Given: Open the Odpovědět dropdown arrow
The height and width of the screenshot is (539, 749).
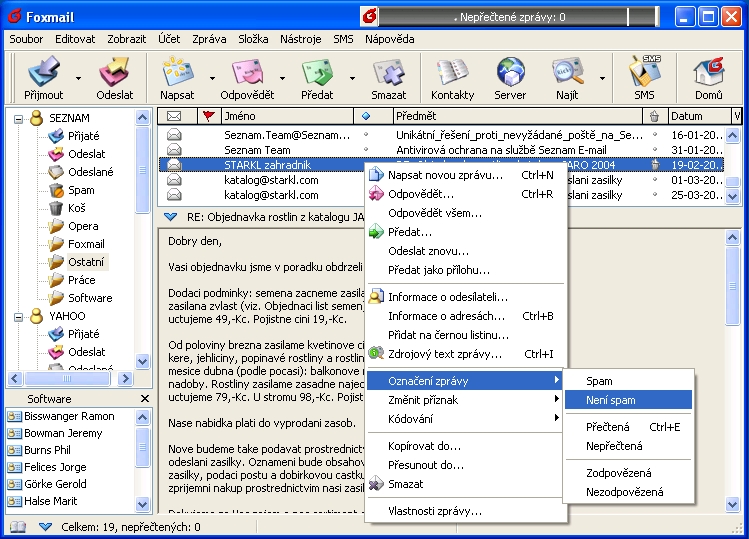Looking at the screenshot, I should (282, 78).
